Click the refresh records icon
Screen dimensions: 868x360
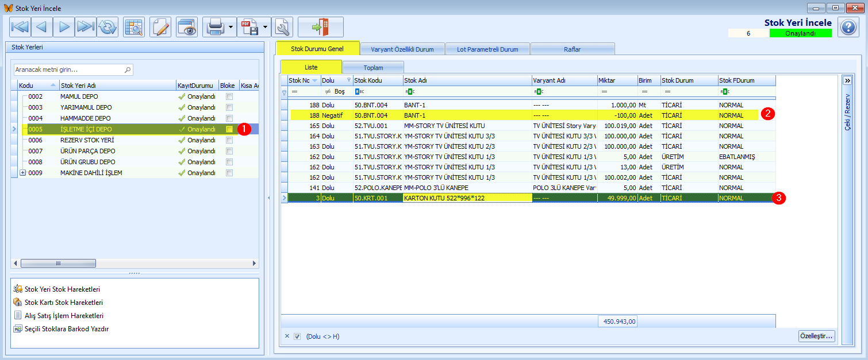tap(107, 27)
